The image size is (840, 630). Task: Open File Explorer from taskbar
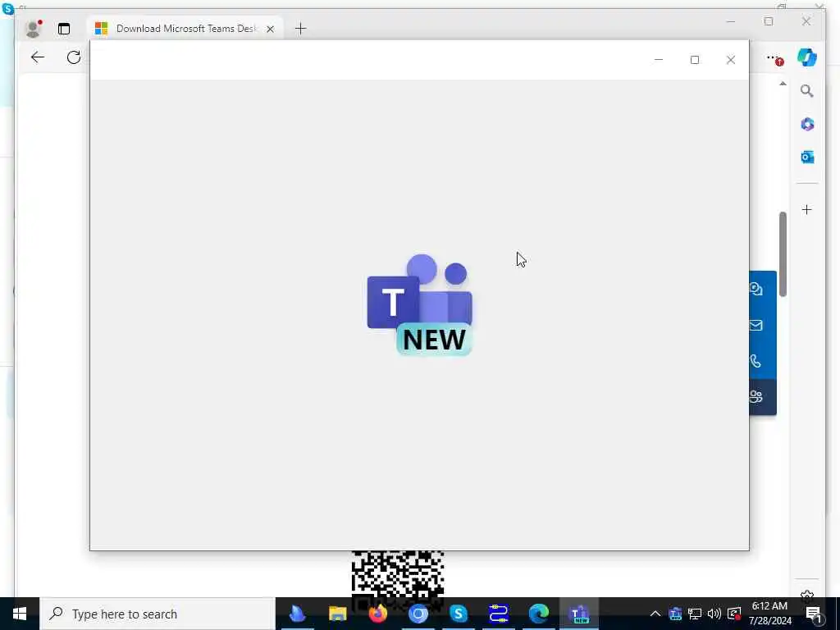coord(337,614)
